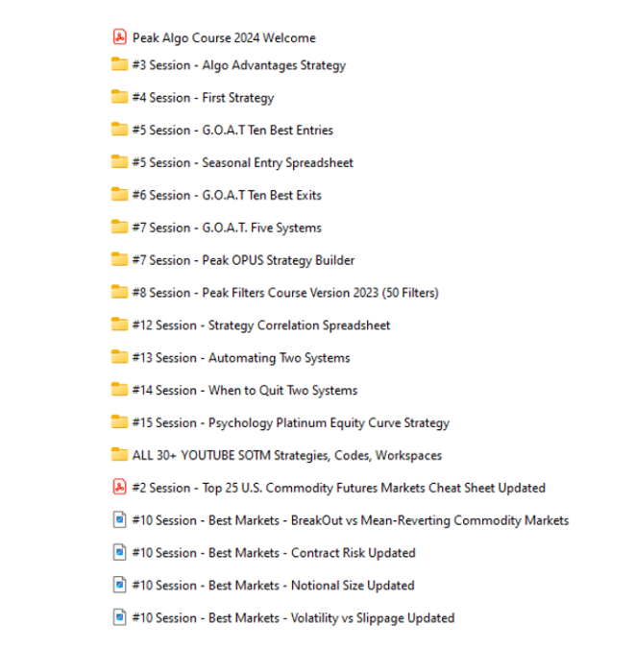Click document icon for Notional Size Updated
Viewport: 635px width, 672px height.
click(119, 586)
